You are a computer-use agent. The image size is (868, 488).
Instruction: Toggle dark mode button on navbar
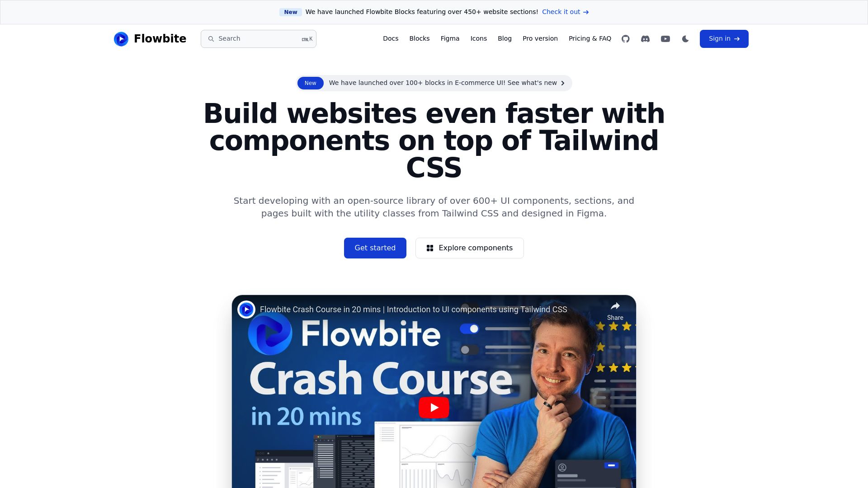point(685,39)
